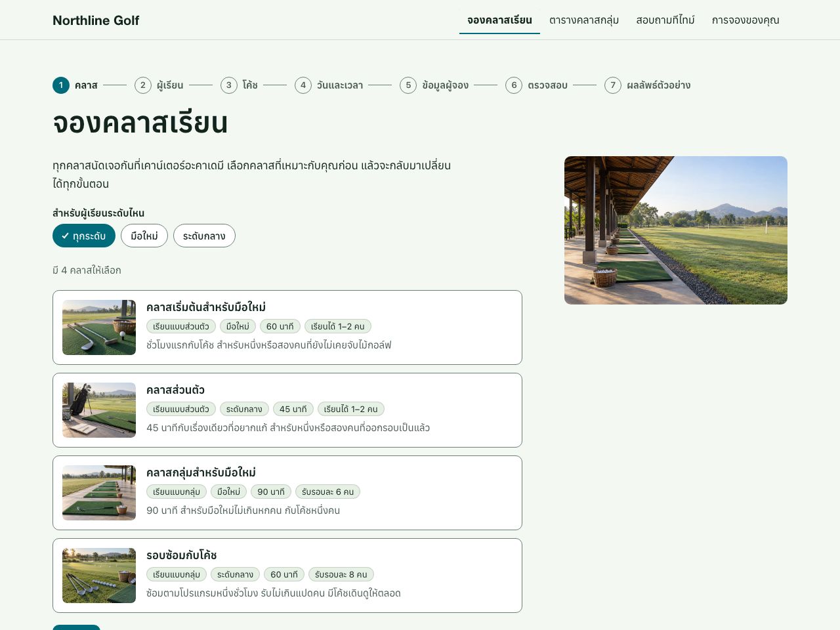Viewport: 840px width, 630px height.
Task: Click step 1 คลาส in the stepper
Action: click(x=75, y=85)
